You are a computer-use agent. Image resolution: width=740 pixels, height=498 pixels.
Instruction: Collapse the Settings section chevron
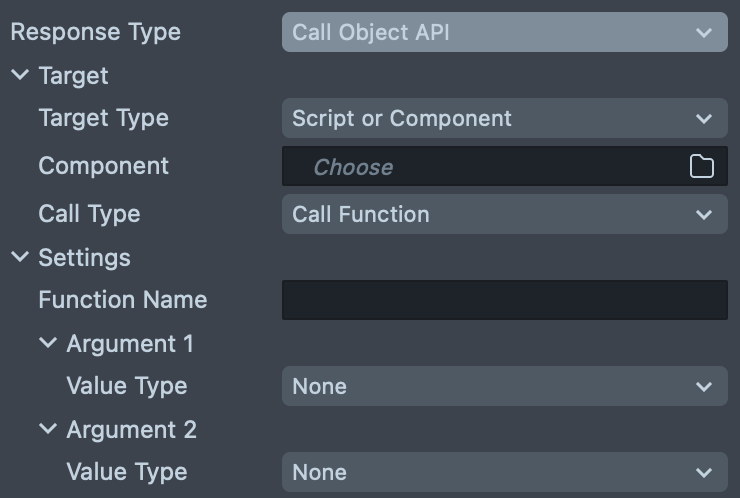20,258
